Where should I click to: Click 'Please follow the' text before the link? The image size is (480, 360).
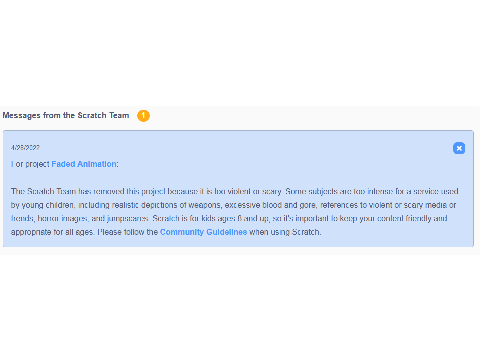pos(128,232)
